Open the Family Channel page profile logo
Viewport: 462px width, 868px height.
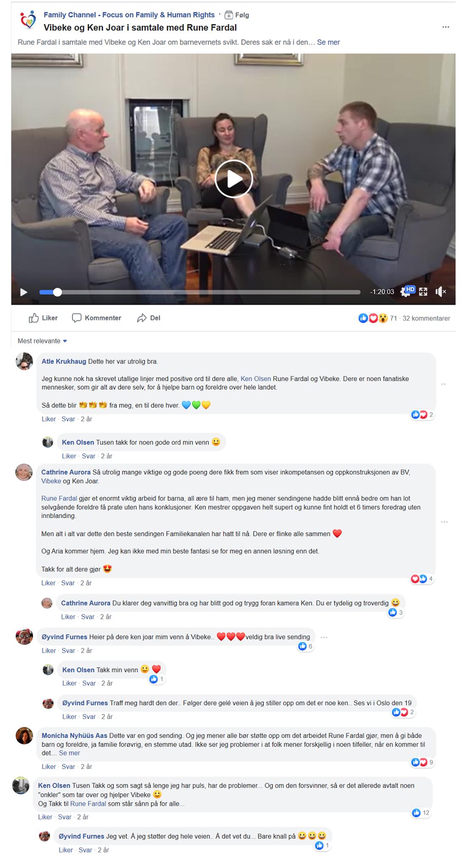coord(28,20)
